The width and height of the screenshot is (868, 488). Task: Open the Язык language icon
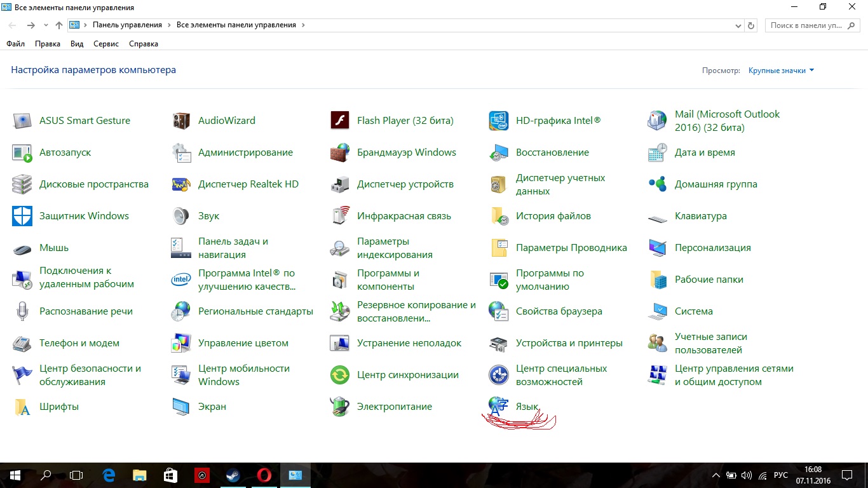pos(499,407)
